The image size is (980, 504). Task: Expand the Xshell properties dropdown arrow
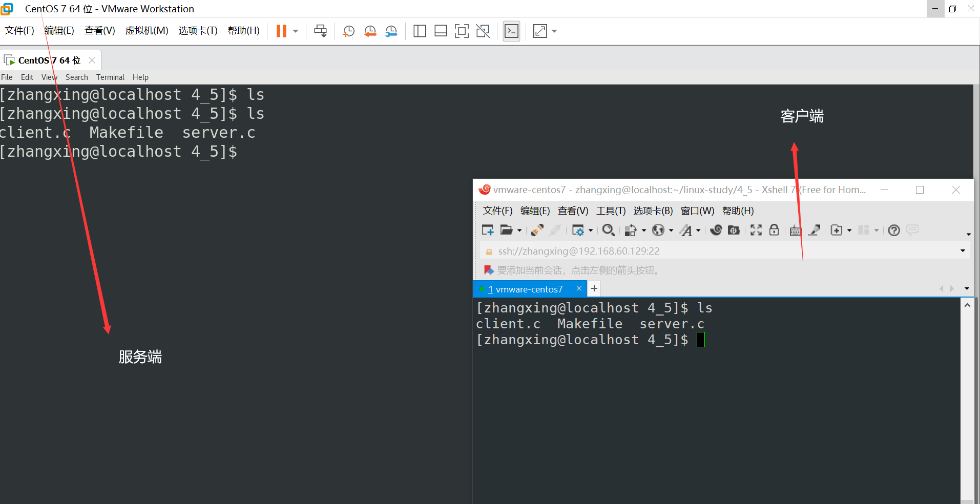tap(591, 230)
